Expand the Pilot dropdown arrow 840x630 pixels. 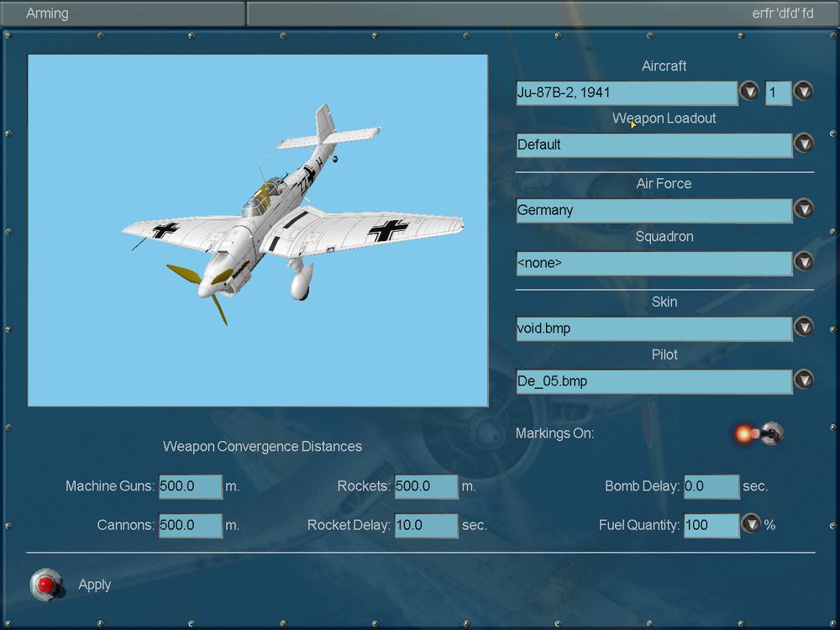click(804, 380)
